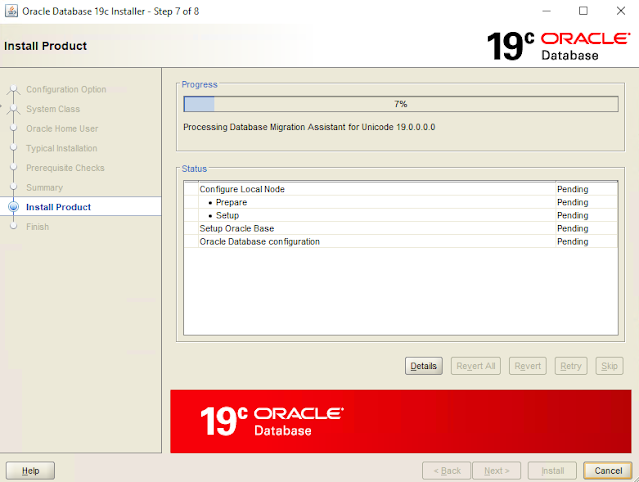
Task: Cancel the installation
Action: pyautogui.click(x=608, y=471)
